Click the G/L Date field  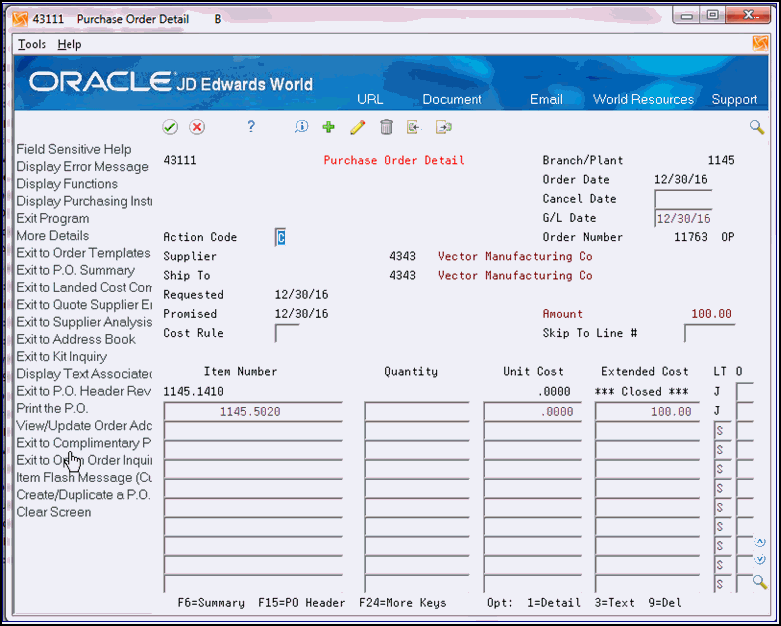pos(683,218)
